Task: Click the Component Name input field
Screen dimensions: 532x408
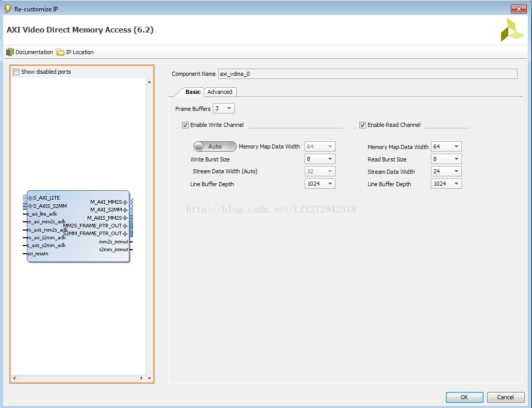Action: (x=368, y=74)
